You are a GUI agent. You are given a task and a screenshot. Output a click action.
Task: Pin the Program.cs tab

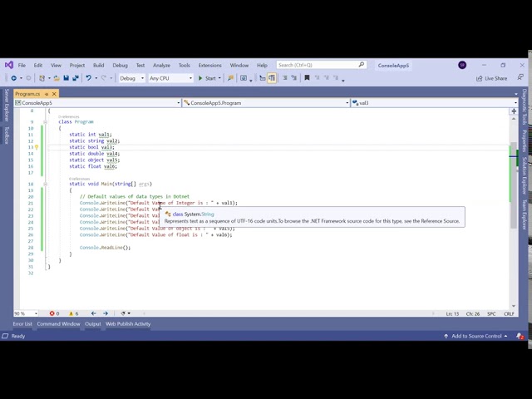47,94
